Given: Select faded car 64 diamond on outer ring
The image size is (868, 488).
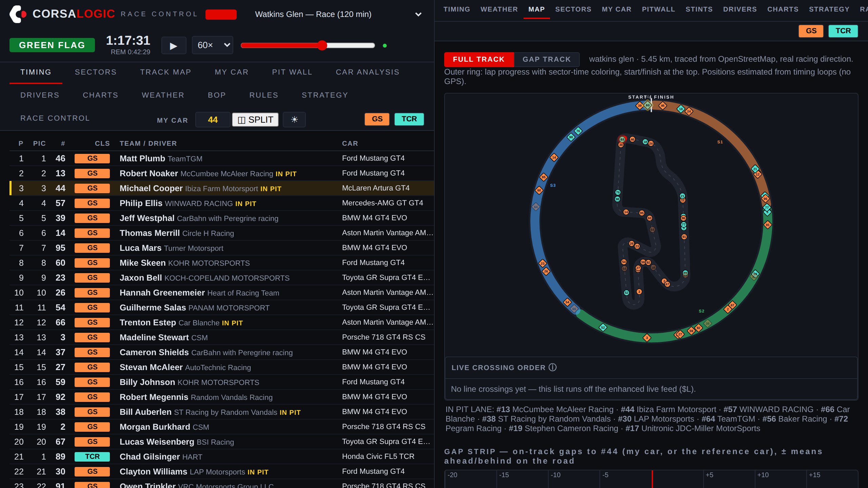Looking at the screenshot, I should click(536, 207).
